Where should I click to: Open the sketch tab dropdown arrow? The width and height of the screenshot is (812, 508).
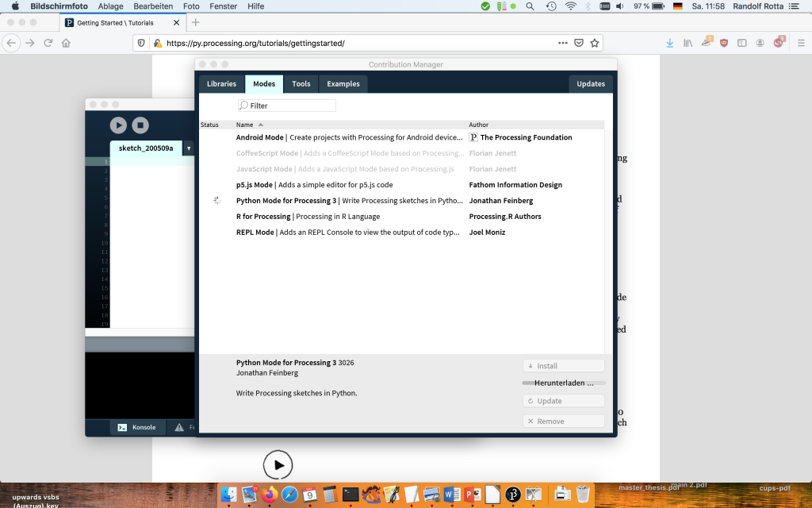(x=189, y=148)
